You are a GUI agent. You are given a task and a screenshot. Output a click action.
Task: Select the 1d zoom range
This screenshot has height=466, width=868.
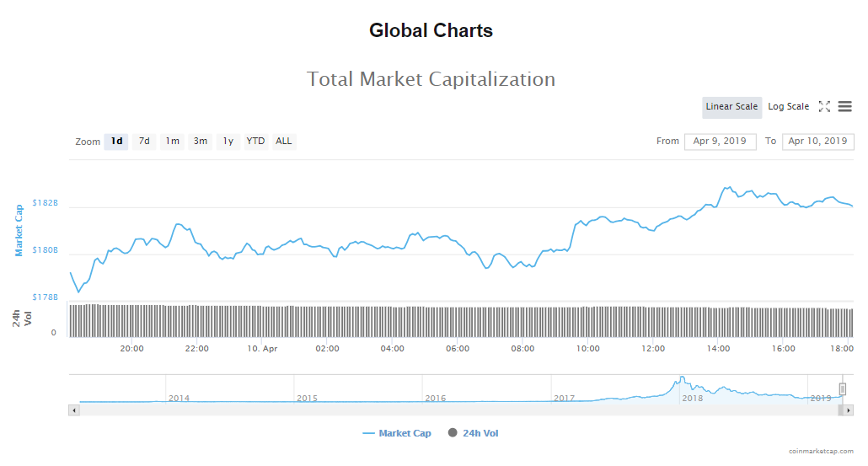tap(116, 142)
